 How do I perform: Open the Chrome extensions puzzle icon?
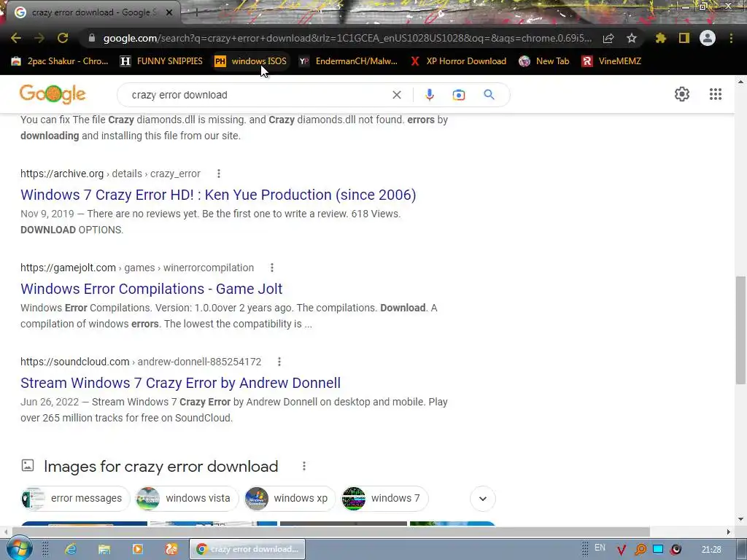660,38
